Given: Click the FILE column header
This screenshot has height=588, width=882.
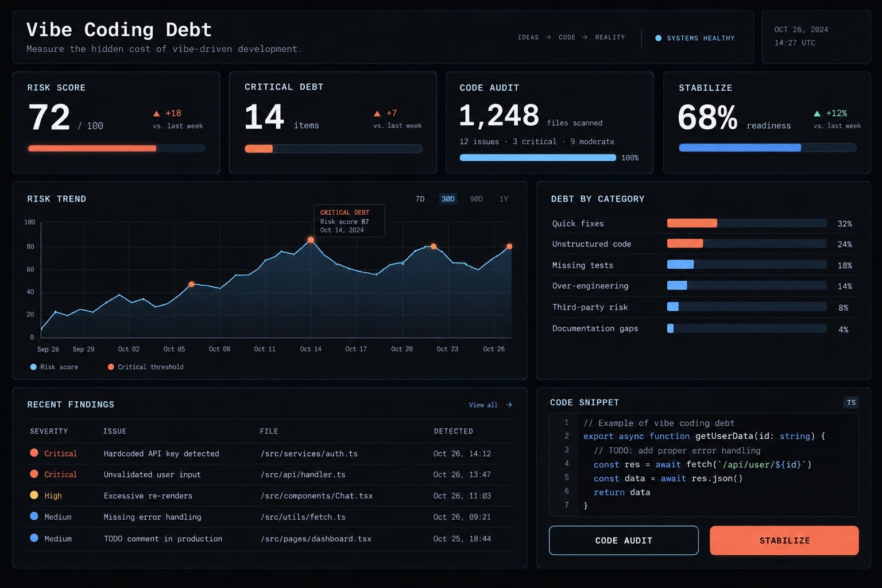Looking at the screenshot, I should 269,431.
